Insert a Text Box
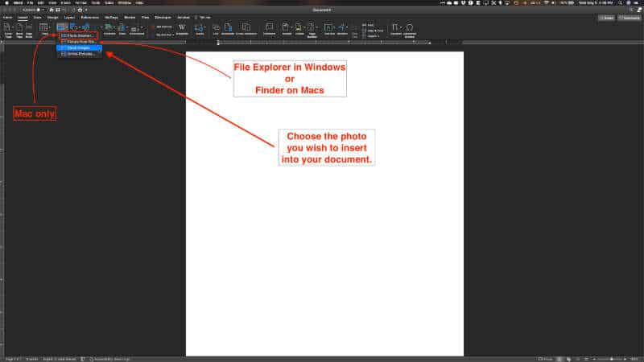The width and height of the screenshot is (644, 362). (329, 29)
